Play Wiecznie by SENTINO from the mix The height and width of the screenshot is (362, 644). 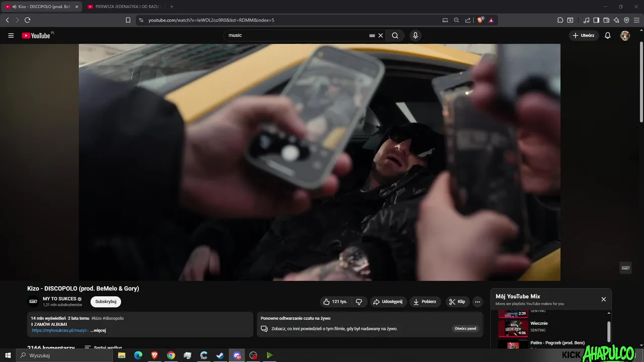[x=551, y=328]
